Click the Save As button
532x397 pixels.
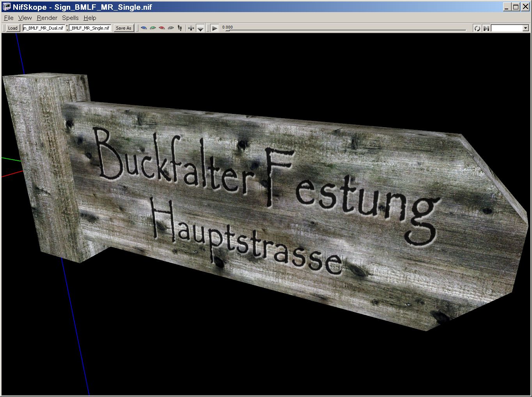click(124, 28)
